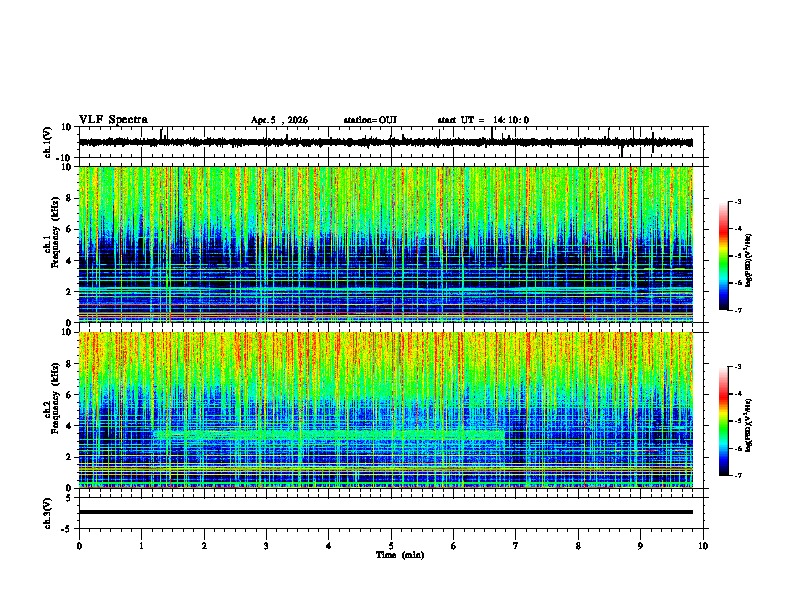This screenshot has height=612, width=792.
Task: Click the ch.2 spectrogram color bar
Action: (x=723, y=421)
